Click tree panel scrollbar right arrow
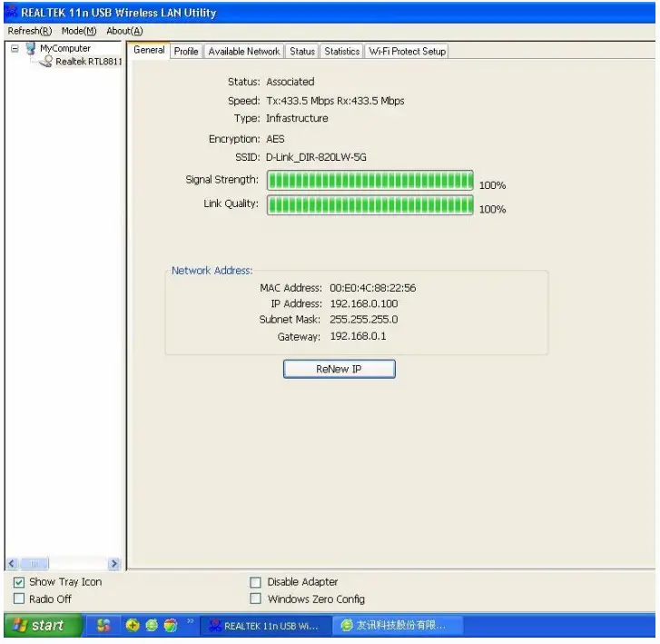This screenshot has width=660, height=644. tap(113, 563)
